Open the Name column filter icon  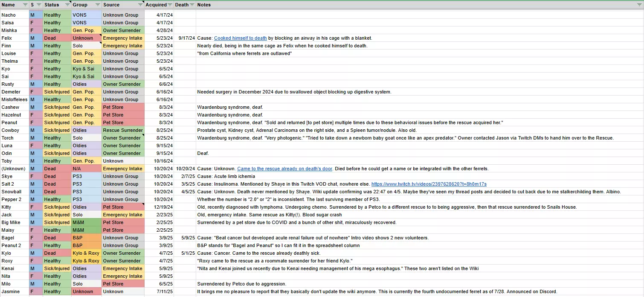point(24,5)
